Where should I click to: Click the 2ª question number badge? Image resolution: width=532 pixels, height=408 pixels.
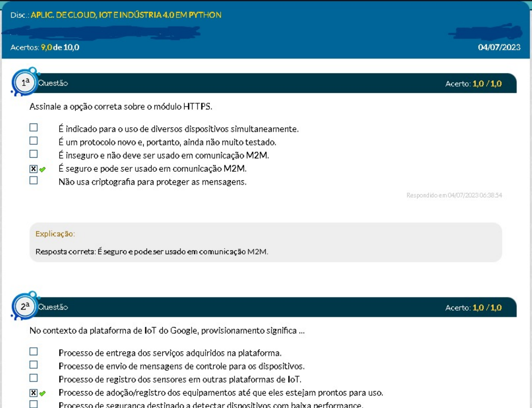25,307
